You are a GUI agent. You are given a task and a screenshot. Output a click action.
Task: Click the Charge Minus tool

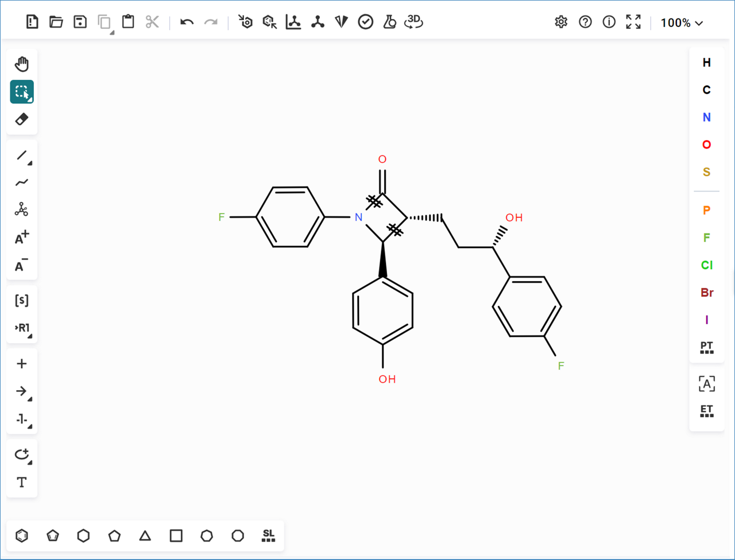click(22, 266)
